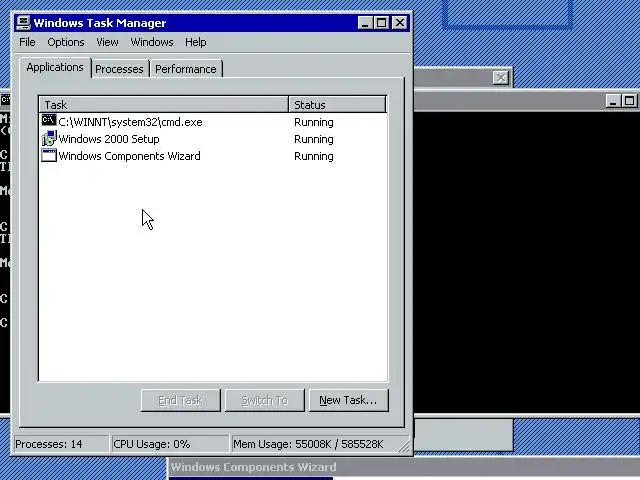Sort by the Status column header
This screenshot has height=480, width=640.
point(337,105)
